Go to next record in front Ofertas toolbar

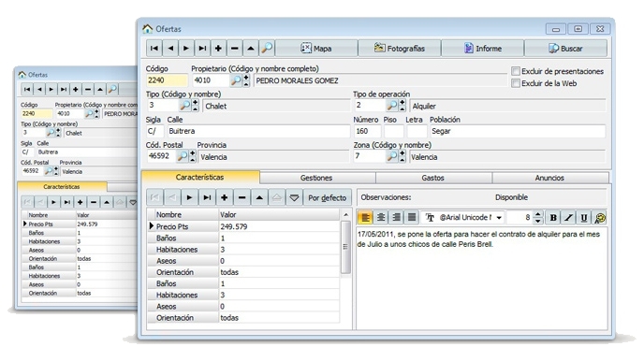186,49
